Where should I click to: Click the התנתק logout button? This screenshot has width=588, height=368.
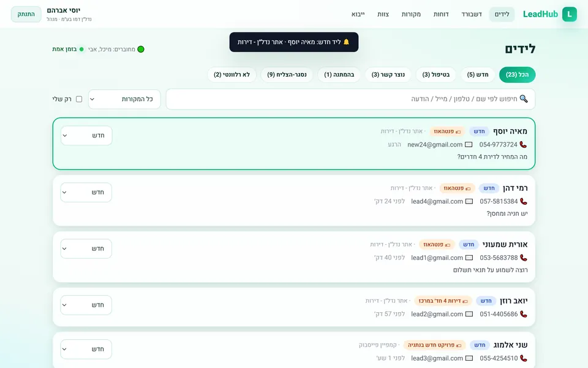pyautogui.click(x=26, y=14)
